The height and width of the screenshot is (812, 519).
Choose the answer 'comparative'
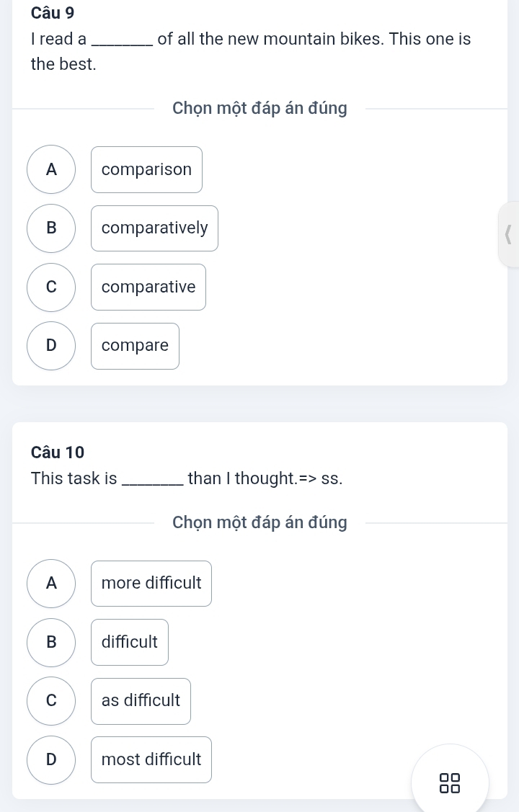148,287
